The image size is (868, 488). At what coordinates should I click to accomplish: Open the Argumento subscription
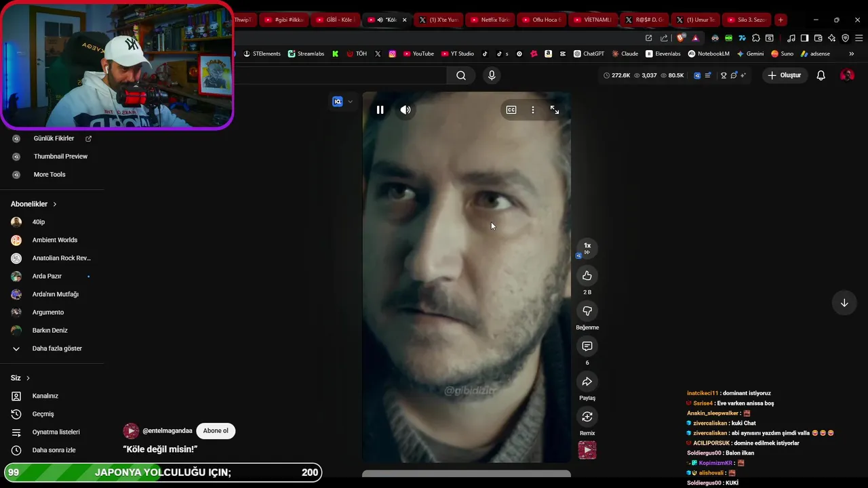[x=47, y=312]
